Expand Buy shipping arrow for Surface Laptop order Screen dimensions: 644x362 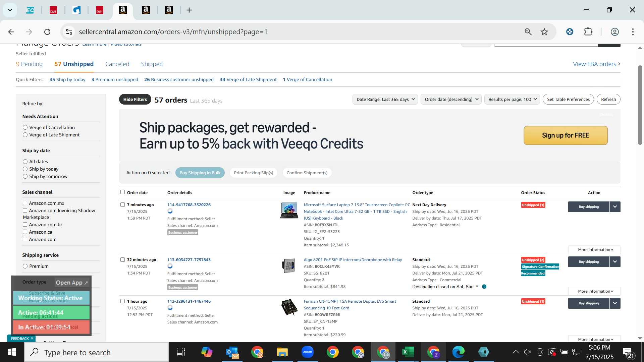(615, 207)
